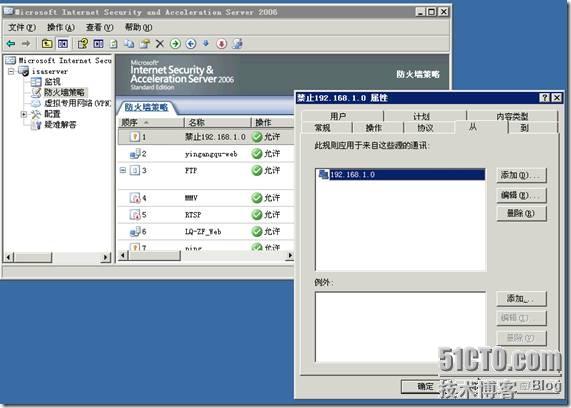Switch to the 用户 tab in the dialog
Screen dimensions: 571x408
pos(339,116)
